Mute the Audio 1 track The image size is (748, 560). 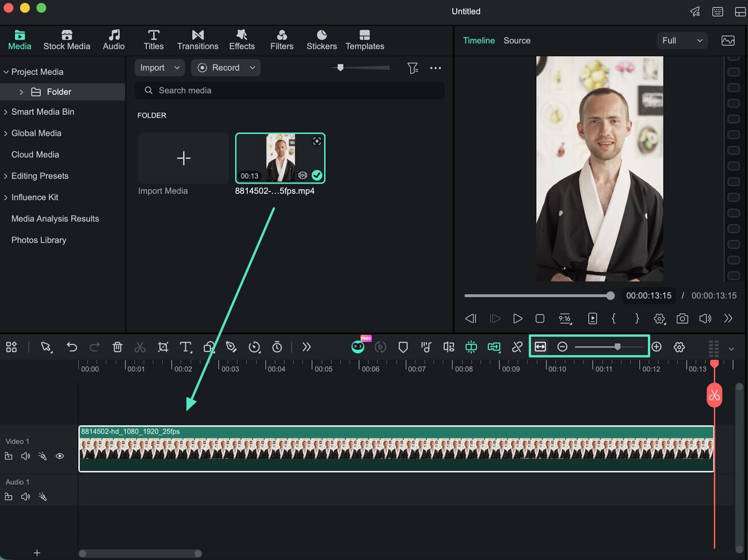tap(25, 497)
